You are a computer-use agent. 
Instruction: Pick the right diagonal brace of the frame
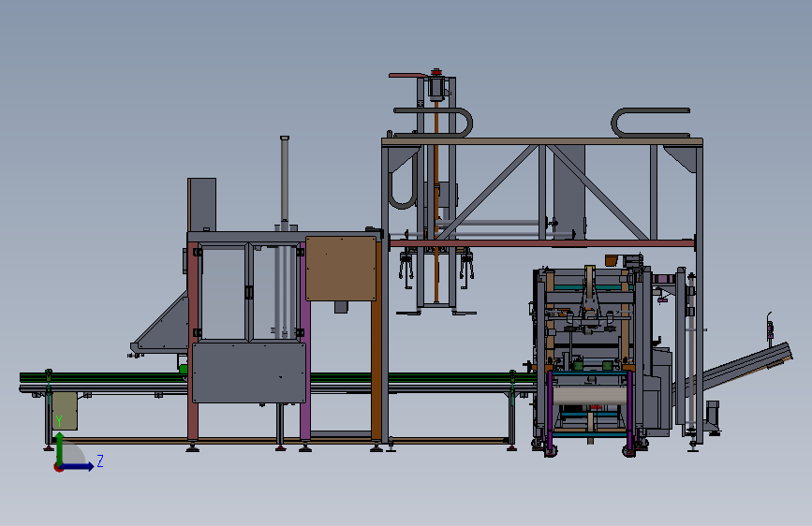pos(598,193)
